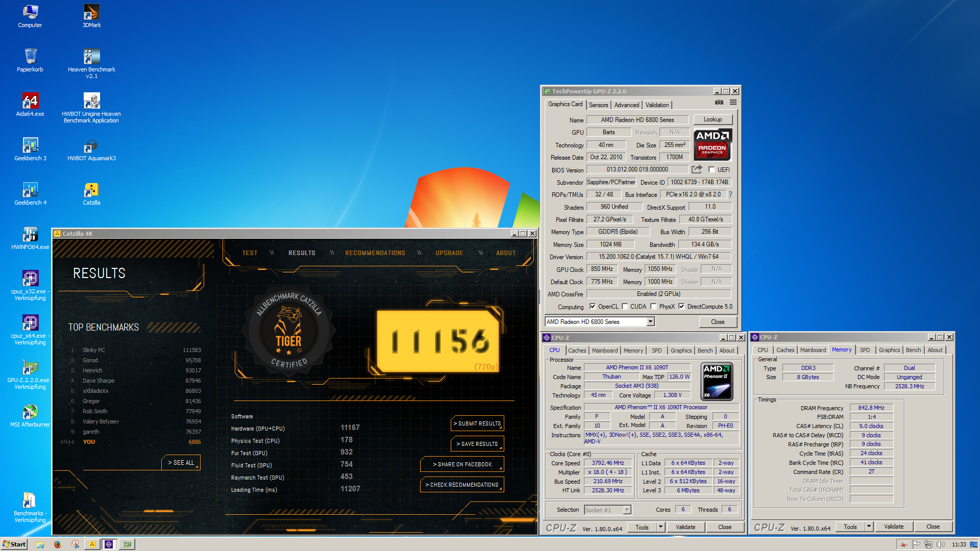
Task: Switch to the Validation tab in GPU-Z
Action: (657, 105)
